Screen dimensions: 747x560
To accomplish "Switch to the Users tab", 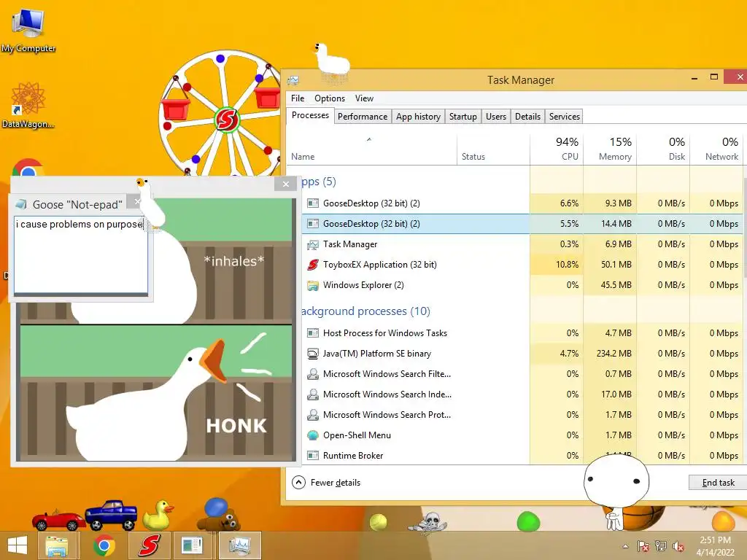I will (x=496, y=117).
